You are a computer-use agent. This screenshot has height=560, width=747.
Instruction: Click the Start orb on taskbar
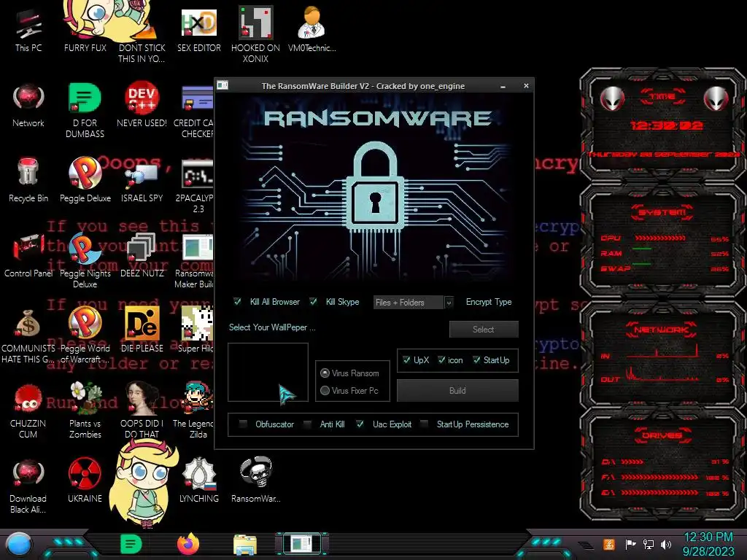(18, 544)
